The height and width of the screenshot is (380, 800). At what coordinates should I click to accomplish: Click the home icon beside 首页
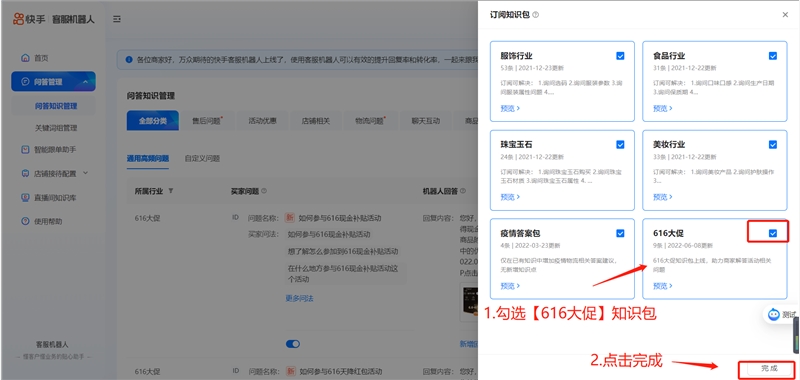click(x=25, y=58)
